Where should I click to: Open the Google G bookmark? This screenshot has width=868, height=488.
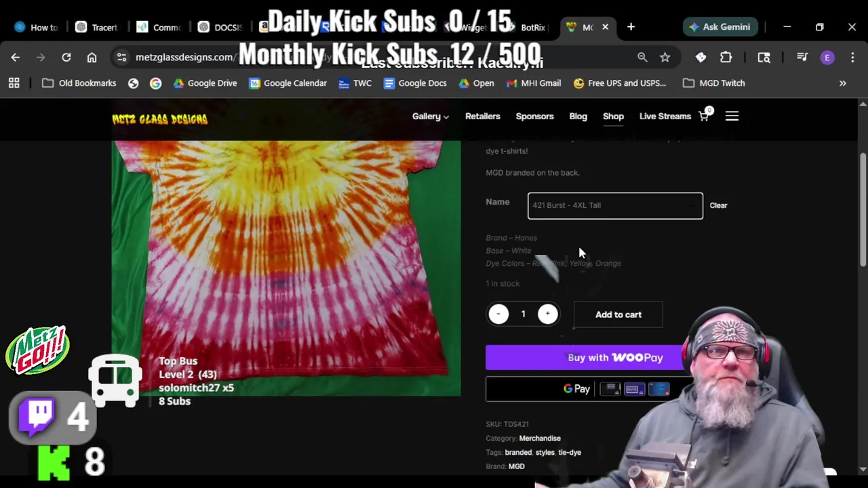coord(155,83)
